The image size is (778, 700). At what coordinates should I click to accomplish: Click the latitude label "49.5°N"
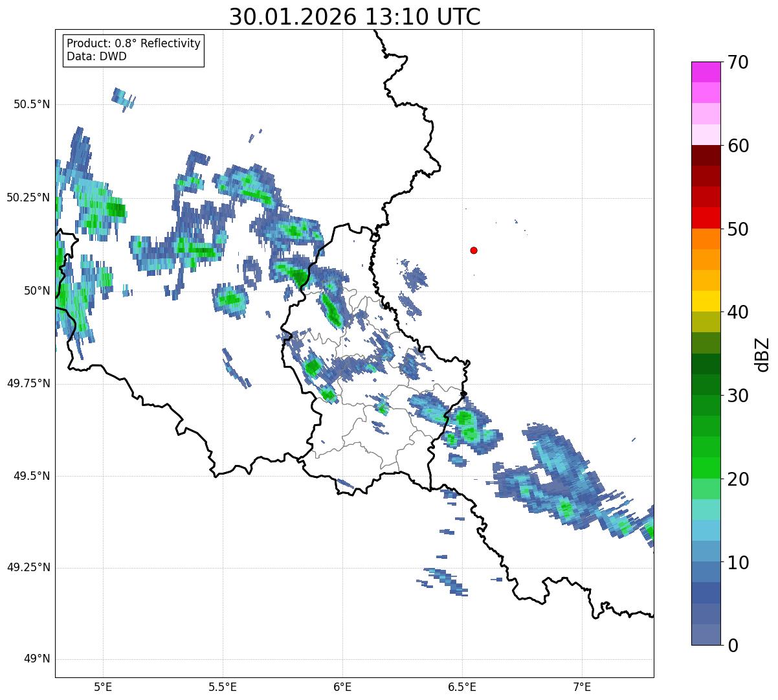[x=32, y=476]
